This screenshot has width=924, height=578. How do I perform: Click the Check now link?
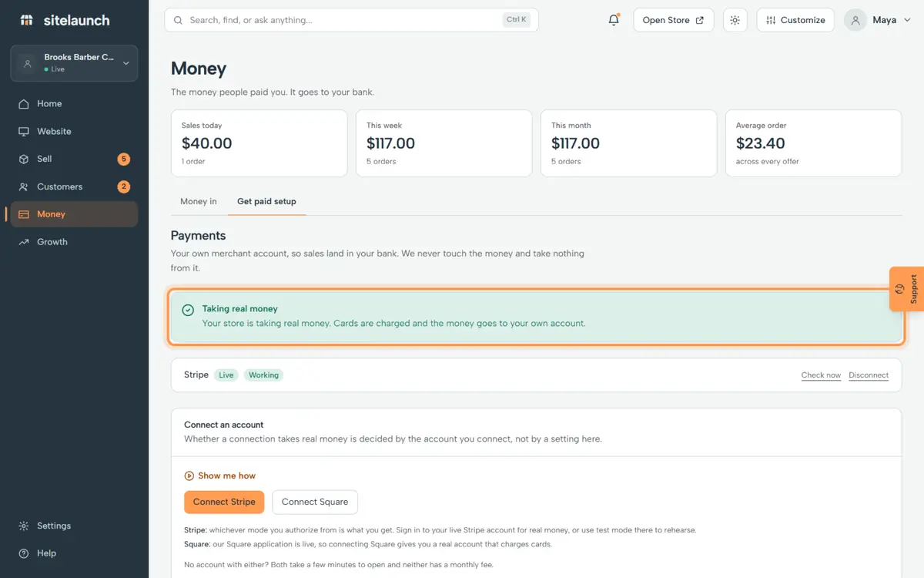tap(821, 375)
